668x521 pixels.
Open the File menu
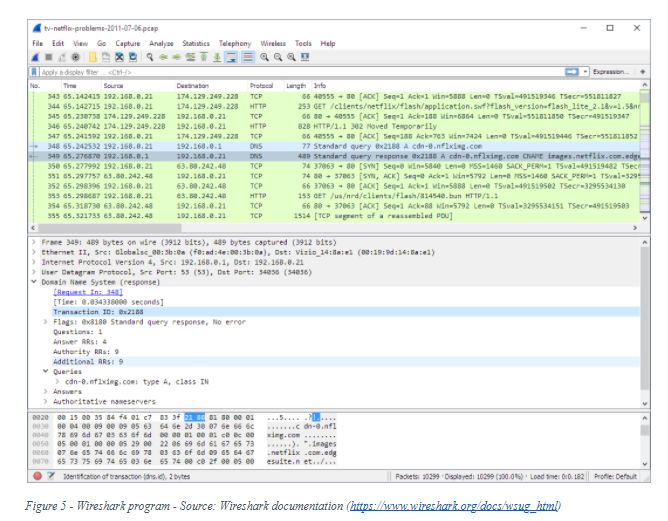(x=37, y=43)
